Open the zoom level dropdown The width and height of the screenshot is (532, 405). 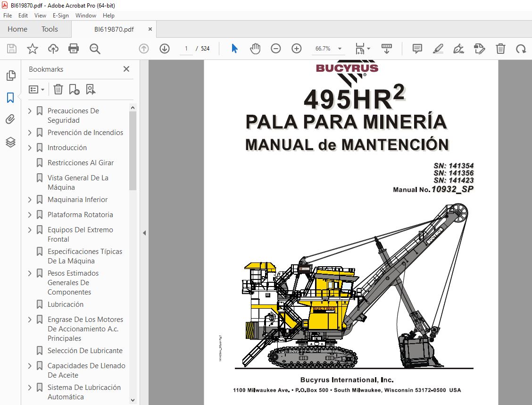tap(340, 49)
